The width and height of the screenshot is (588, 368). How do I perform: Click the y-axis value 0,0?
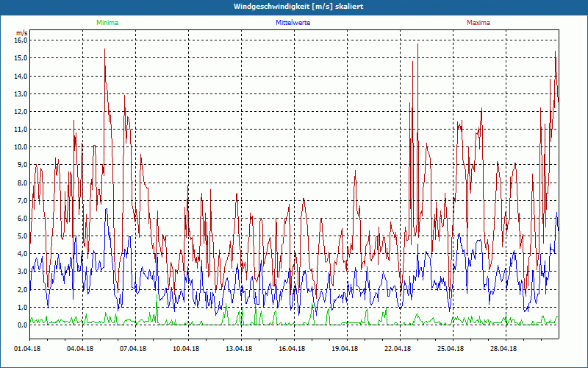point(23,325)
